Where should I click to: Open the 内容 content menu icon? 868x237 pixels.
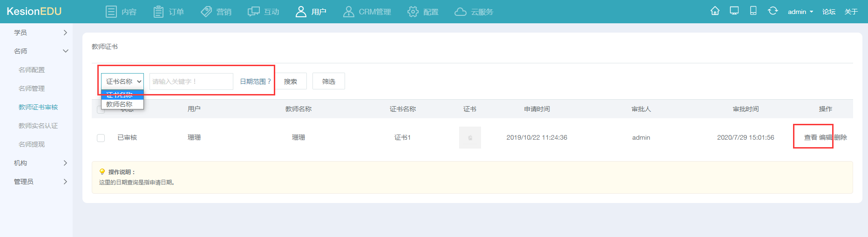click(111, 12)
